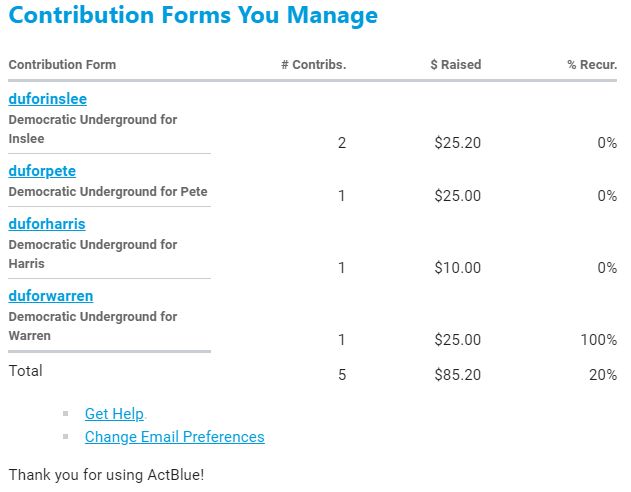631x492 pixels.
Task: Click the 100% recurring value for Warren
Action: 598,340
